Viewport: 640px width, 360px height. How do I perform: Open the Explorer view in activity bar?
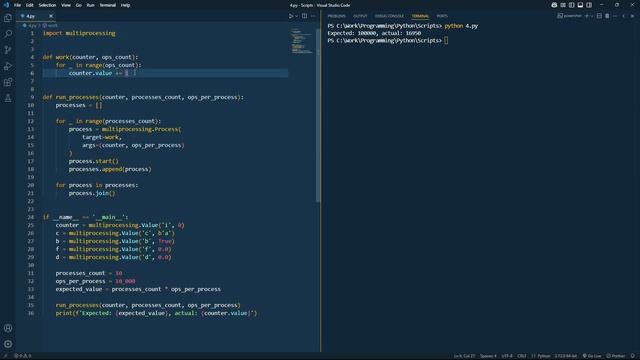tap(8, 18)
